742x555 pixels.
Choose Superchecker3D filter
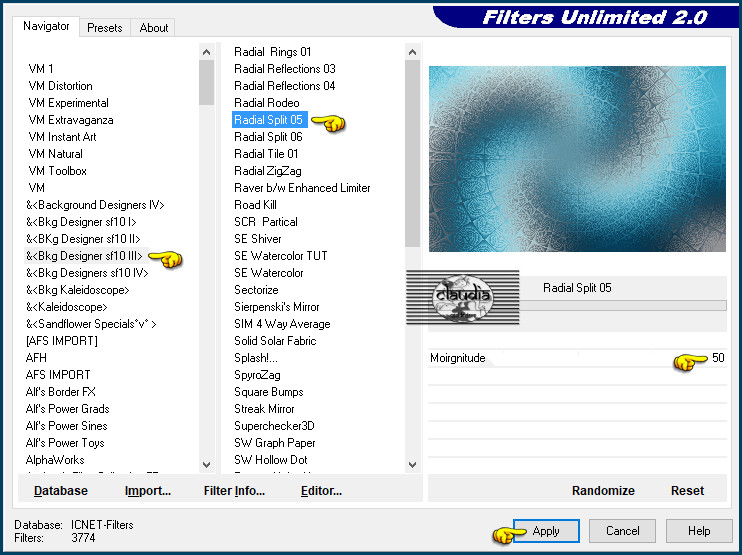[x=274, y=426]
